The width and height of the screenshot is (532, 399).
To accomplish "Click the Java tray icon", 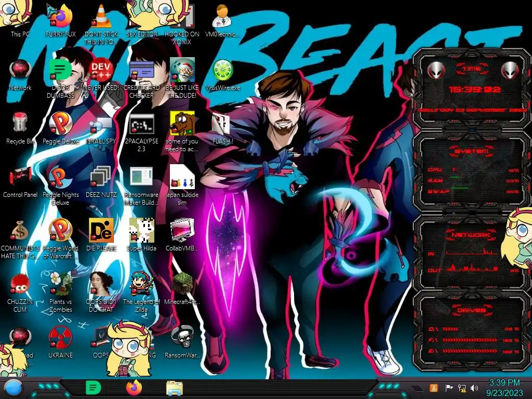I will [433, 388].
